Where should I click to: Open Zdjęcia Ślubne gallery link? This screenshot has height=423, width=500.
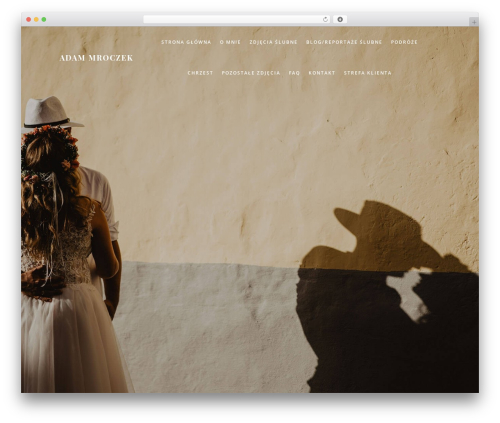pyautogui.click(x=273, y=42)
